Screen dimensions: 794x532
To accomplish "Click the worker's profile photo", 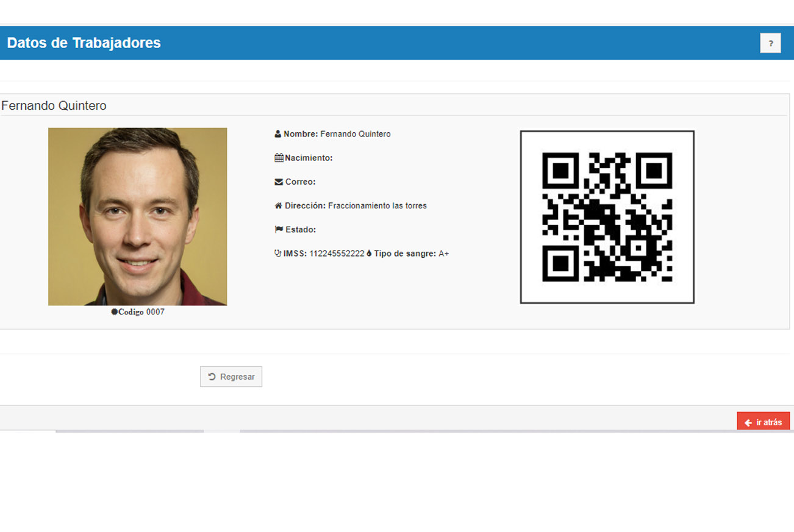I will 137,216.
